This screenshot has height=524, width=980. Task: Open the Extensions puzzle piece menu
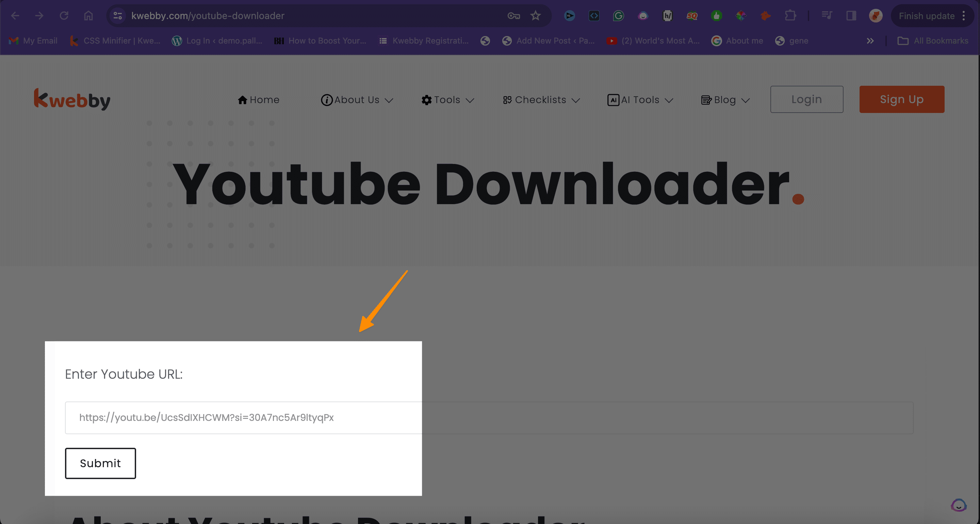coord(790,16)
